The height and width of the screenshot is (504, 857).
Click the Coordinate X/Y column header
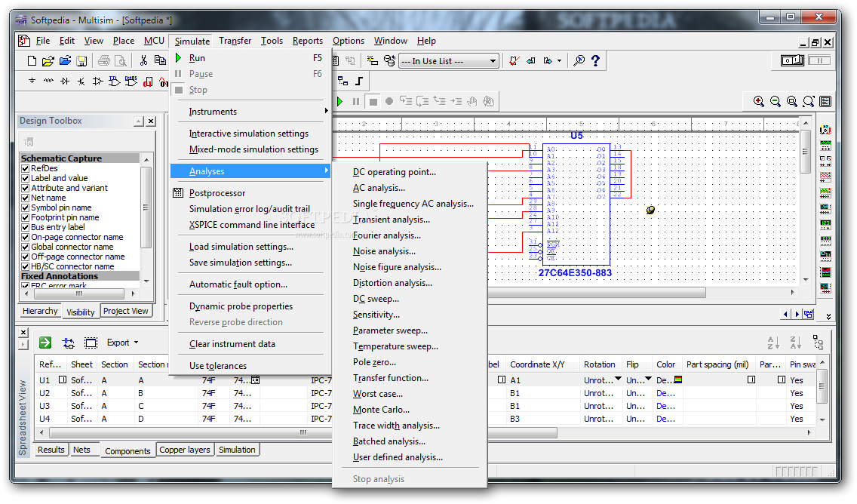(537, 364)
